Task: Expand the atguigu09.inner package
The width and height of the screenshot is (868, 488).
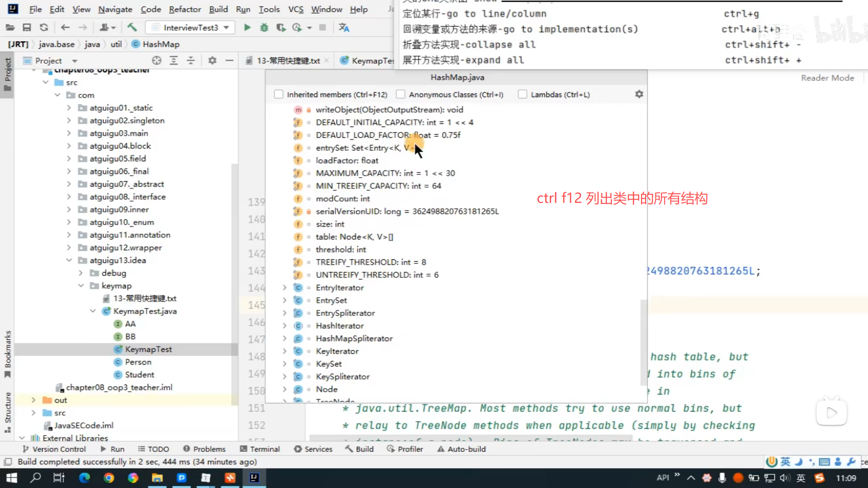Action: click(69, 210)
